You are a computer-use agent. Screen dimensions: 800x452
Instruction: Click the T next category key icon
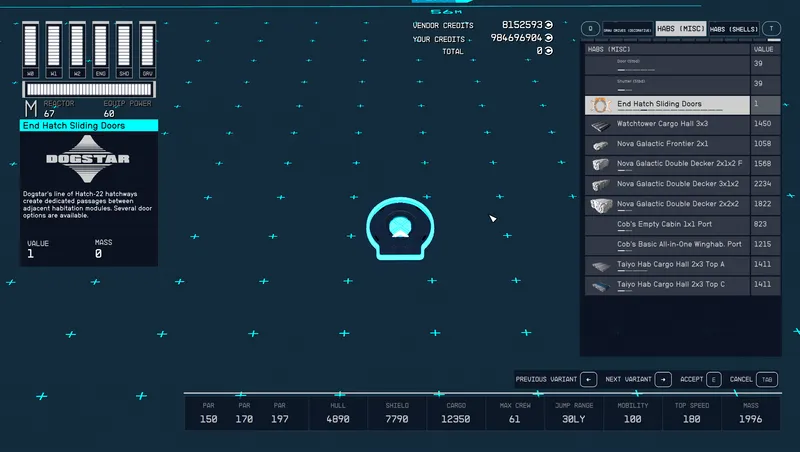[x=771, y=29]
